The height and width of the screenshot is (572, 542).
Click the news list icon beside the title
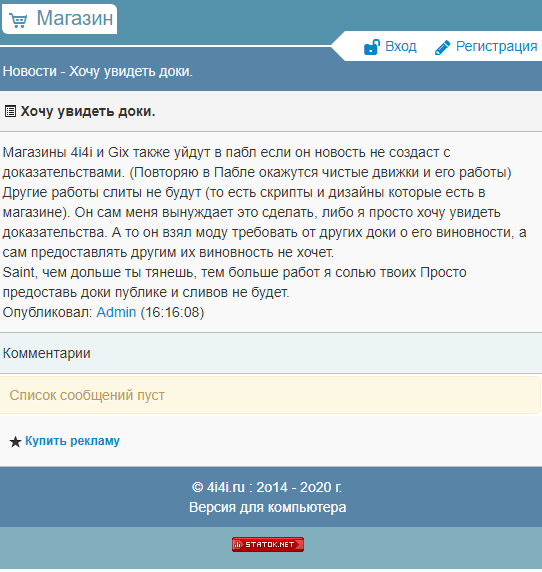tap(10, 111)
